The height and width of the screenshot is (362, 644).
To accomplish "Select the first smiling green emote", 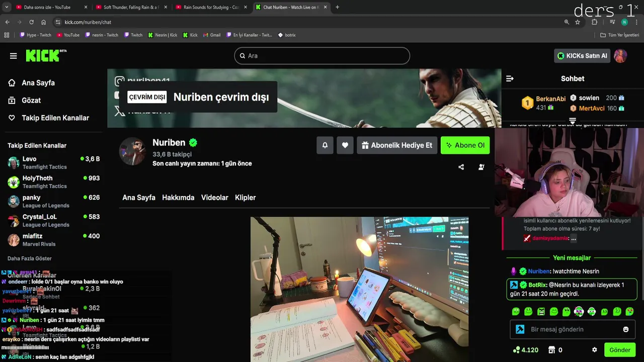I will (x=516, y=312).
